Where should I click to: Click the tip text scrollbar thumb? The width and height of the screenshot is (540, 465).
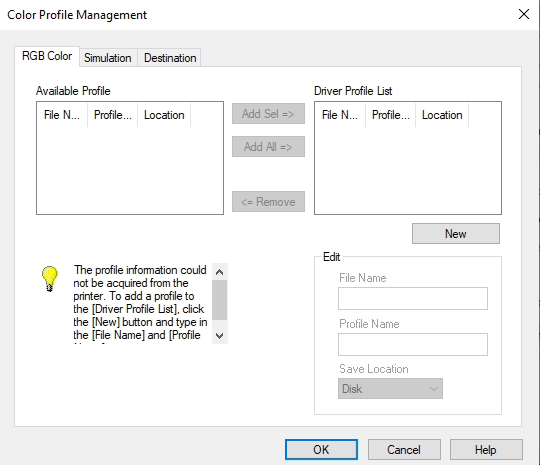click(x=219, y=300)
